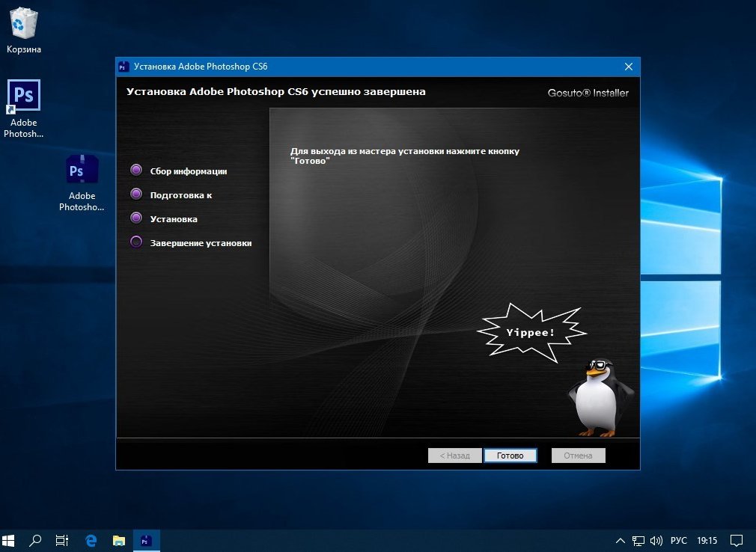756x552 pixels.
Task: Switch input language РУС indicator
Action: pyautogui.click(x=678, y=541)
